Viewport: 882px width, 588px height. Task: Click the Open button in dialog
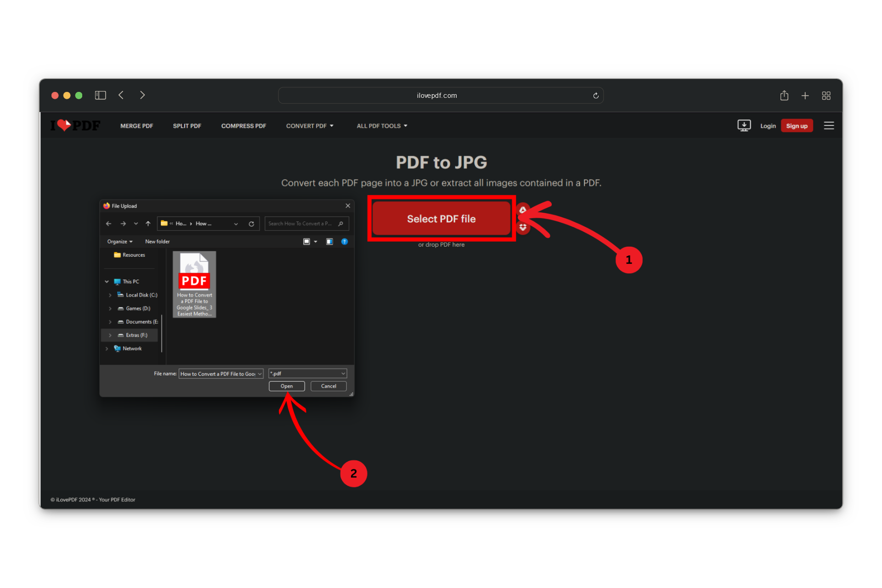click(287, 386)
